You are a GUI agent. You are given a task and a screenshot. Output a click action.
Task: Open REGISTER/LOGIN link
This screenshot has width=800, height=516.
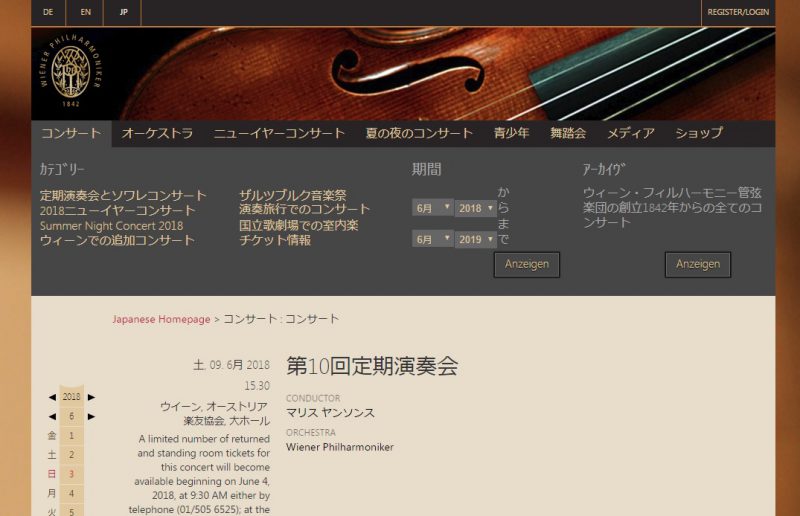[x=738, y=12]
